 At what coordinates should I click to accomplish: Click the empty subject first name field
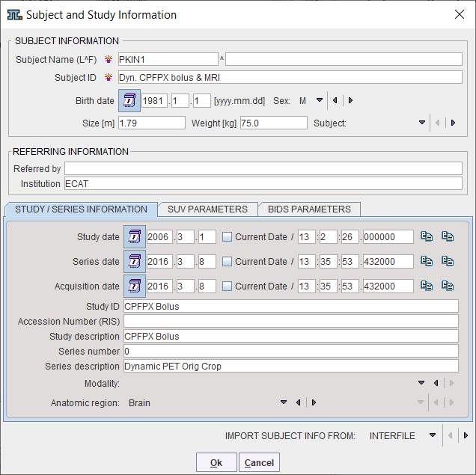[344, 59]
